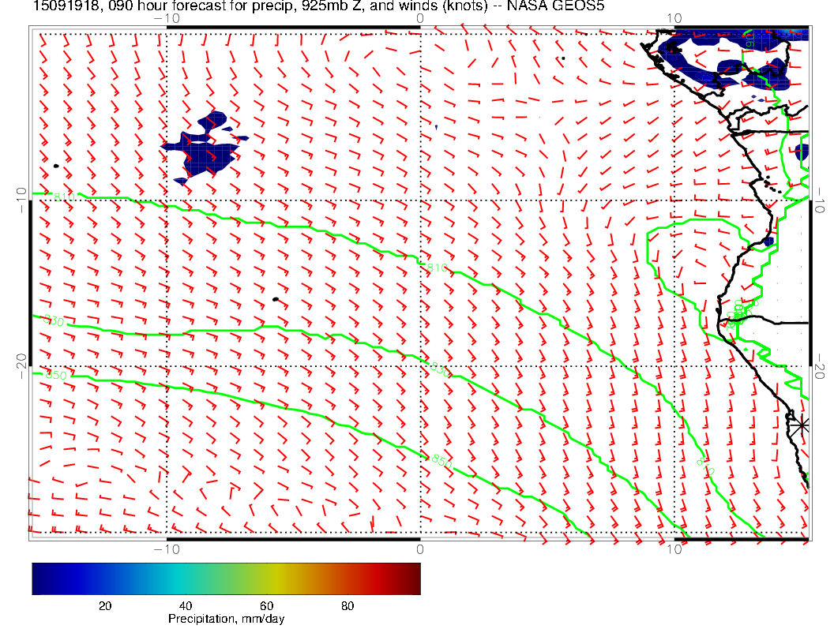The height and width of the screenshot is (644, 834).
Task: Click the "Precipitation, mm/day" colorbar label
Action: [x=226, y=620]
